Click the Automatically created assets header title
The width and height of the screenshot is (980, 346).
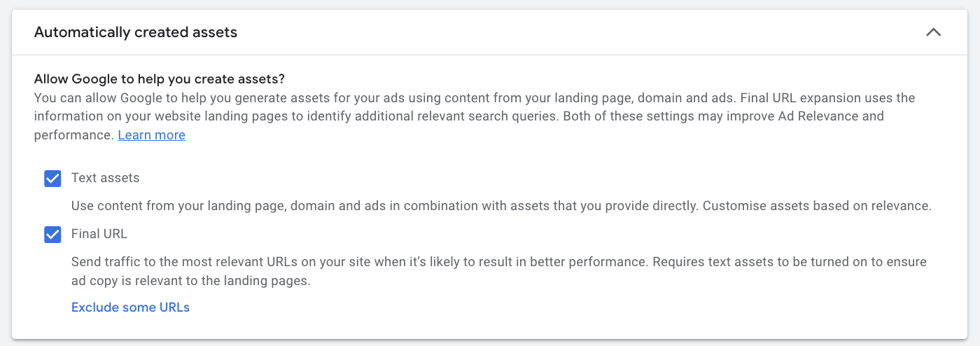(x=136, y=32)
